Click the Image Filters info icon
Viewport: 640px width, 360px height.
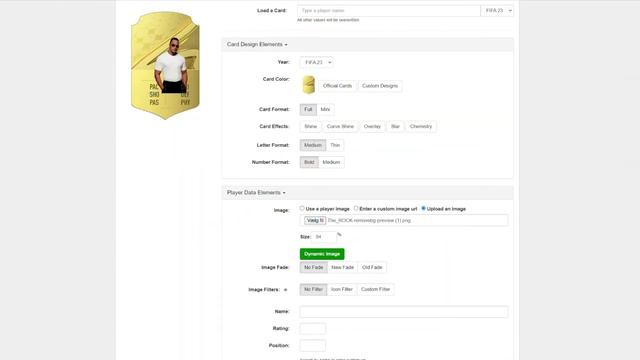point(285,290)
